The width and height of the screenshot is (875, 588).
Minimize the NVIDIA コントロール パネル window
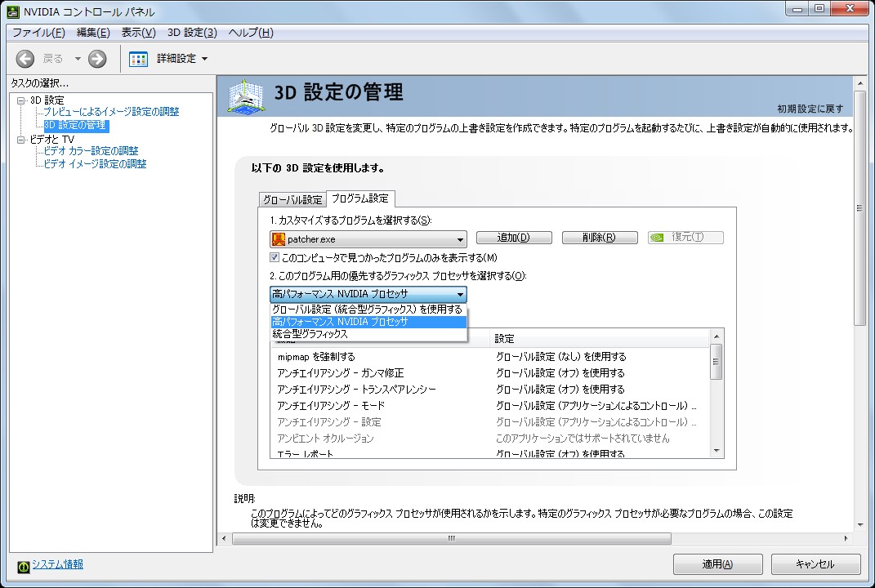[797, 8]
